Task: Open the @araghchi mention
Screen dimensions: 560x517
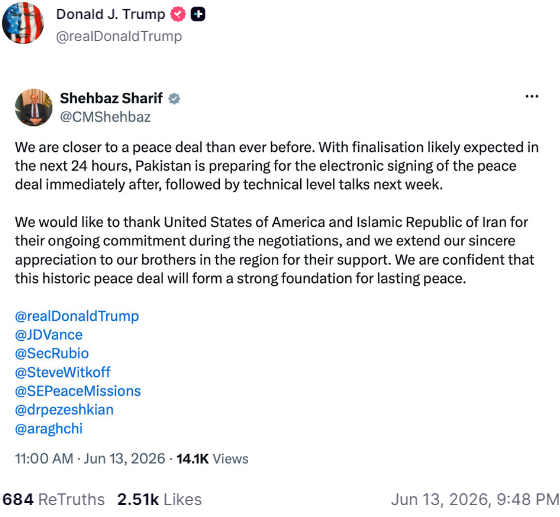Action: click(x=49, y=429)
